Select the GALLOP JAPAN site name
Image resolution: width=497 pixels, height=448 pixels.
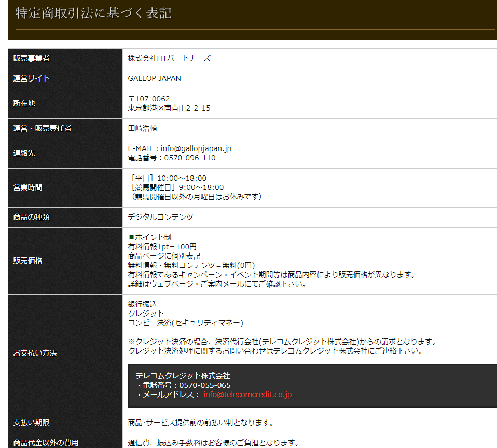(x=155, y=78)
